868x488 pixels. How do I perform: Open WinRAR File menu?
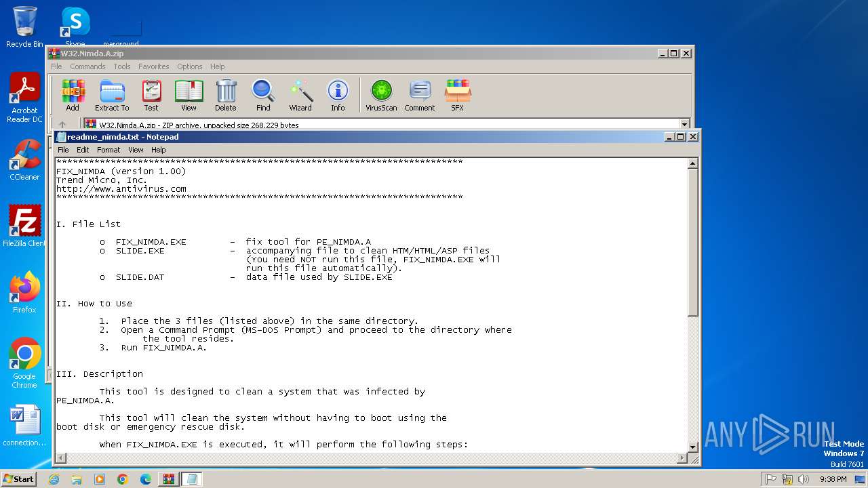click(56, 66)
